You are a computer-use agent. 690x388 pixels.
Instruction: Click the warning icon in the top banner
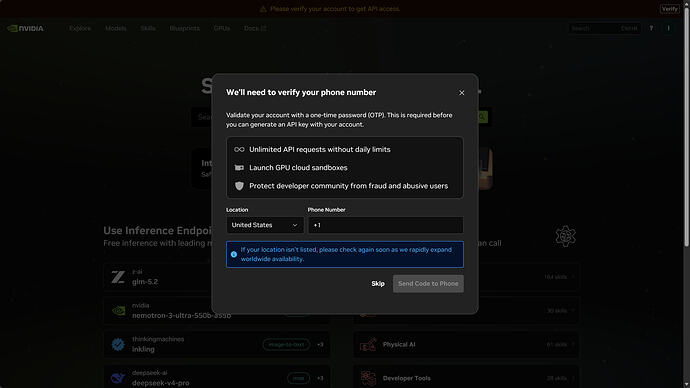[263, 9]
